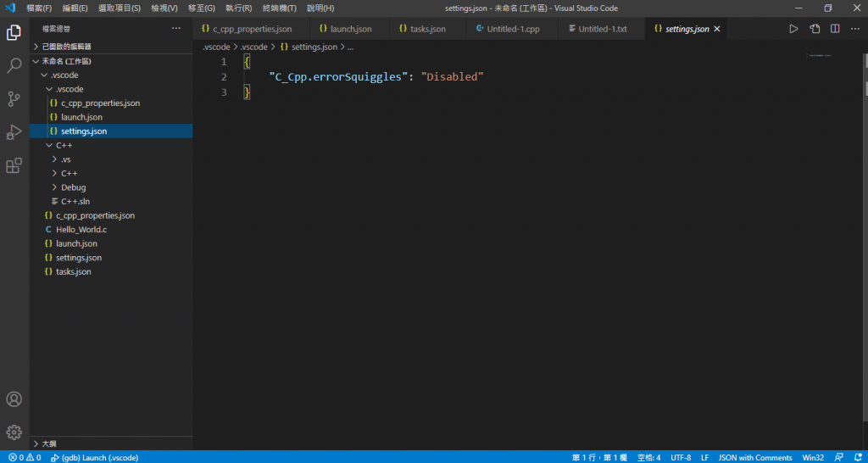The height and width of the screenshot is (463, 868).
Task: Click line number 2 in gutter
Action: pos(224,77)
